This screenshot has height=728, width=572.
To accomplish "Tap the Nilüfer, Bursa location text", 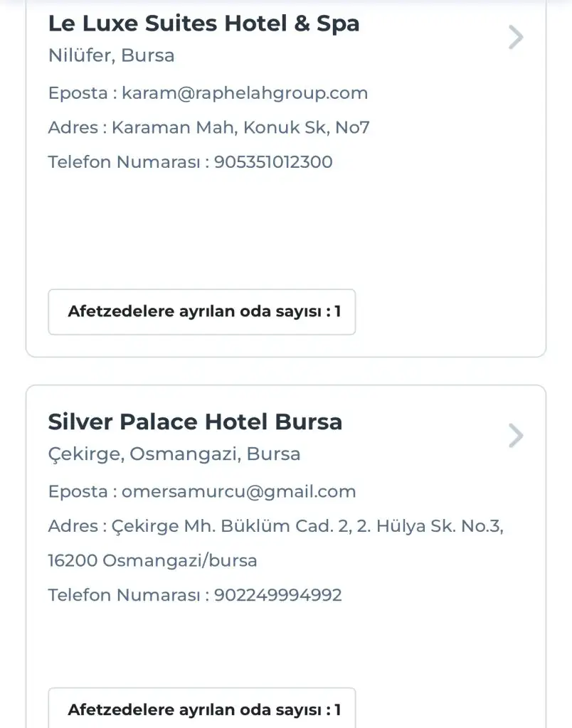I will (111, 55).
